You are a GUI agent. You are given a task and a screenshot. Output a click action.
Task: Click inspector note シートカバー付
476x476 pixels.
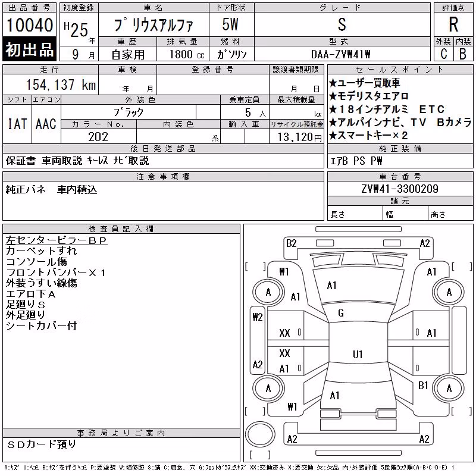pos(41,325)
